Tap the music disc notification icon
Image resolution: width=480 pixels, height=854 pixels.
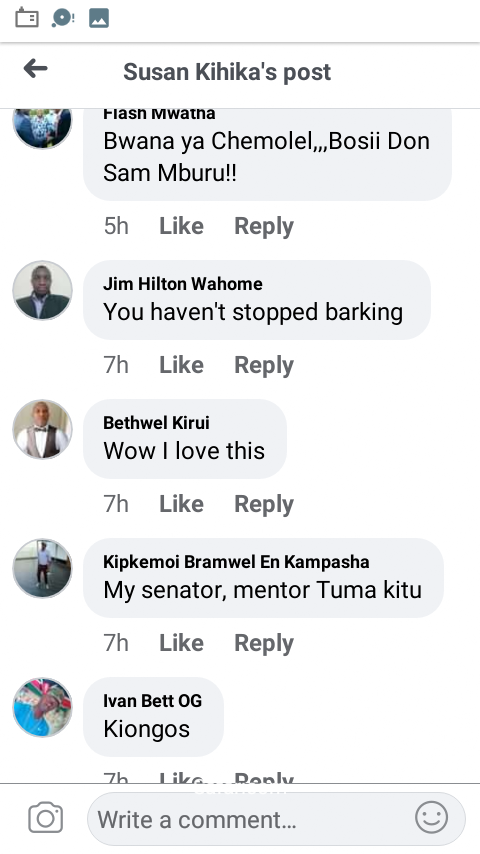pos(63,18)
